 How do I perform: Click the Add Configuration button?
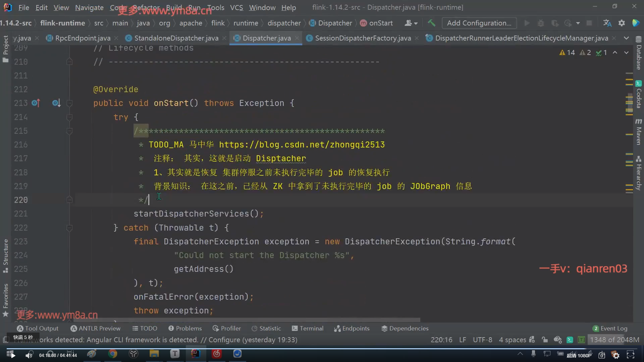point(479,23)
